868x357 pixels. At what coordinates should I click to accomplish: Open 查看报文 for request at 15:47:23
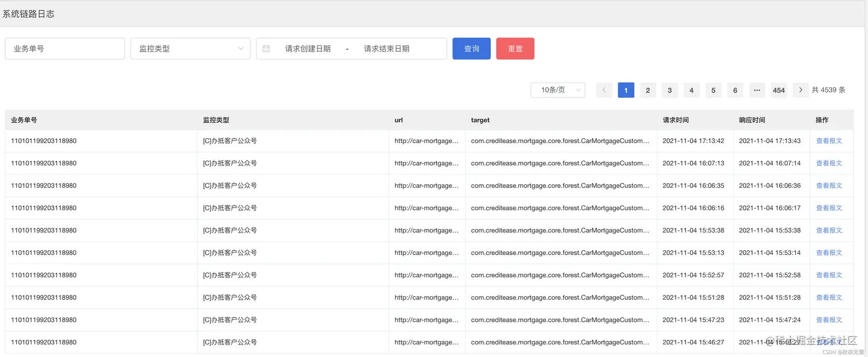(x=829, y=320)
